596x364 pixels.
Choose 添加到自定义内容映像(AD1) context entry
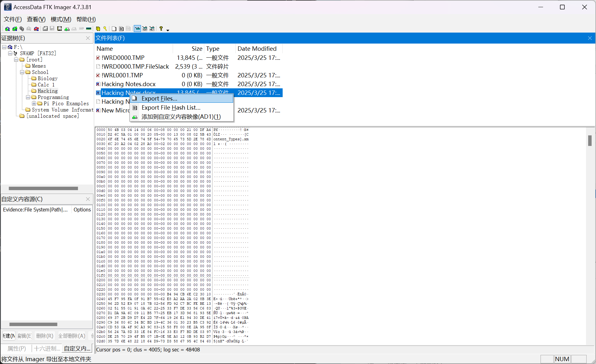click(x=182, y=117)
